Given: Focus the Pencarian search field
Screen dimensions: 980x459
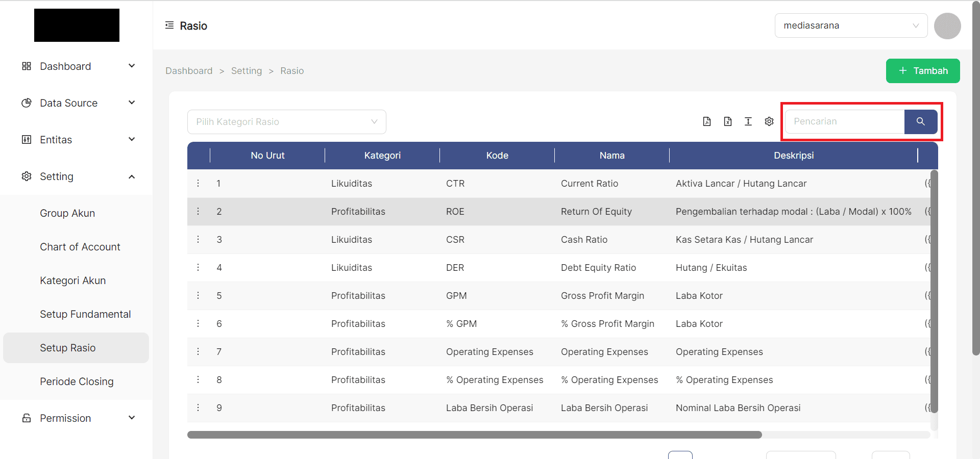Looking at the screenshot, I should click(x=845, y=121).
